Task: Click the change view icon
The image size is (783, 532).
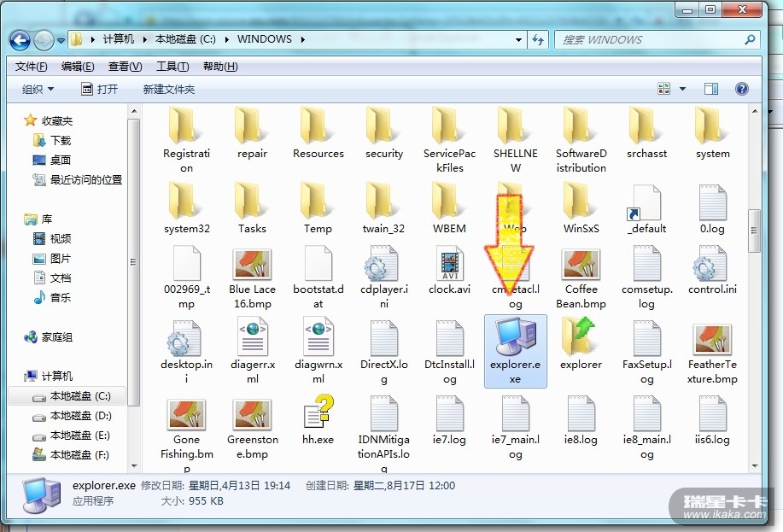Action: click(x=663, y=89)
